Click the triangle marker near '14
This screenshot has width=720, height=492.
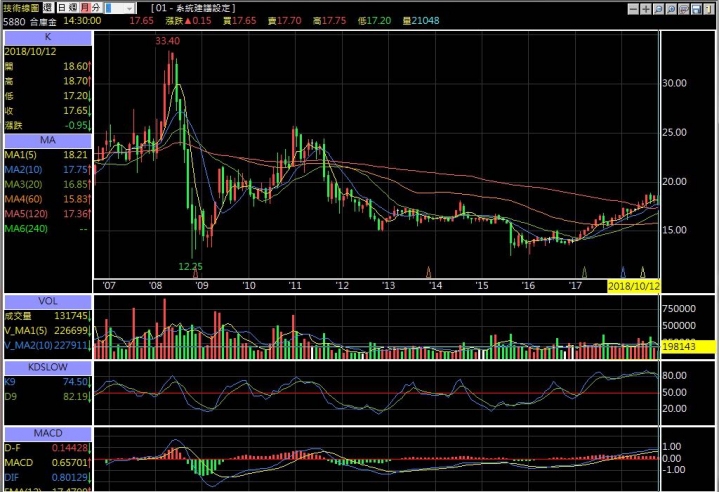pos(428,272)
